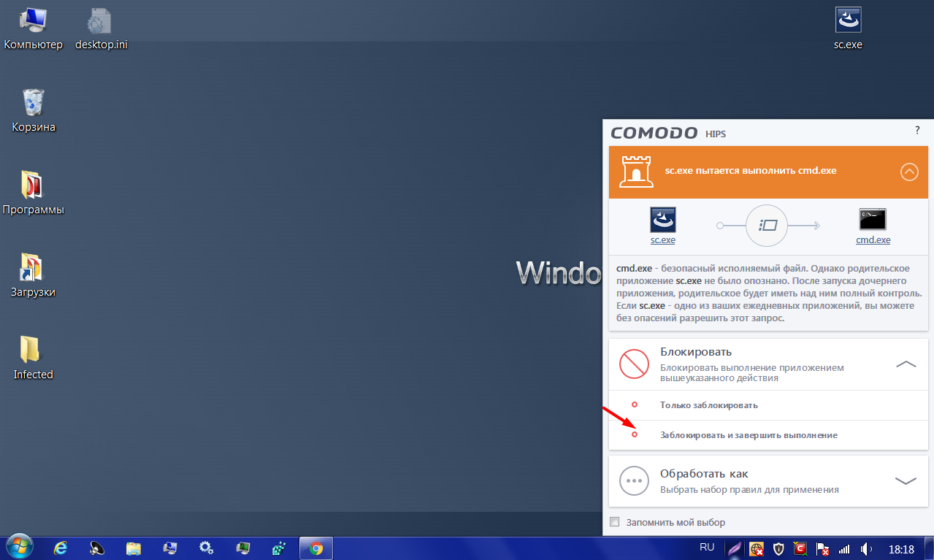This screenshot has height=560, width=934.
Task: Click the three-dots Обработать как icon
Action: (634, 480)
